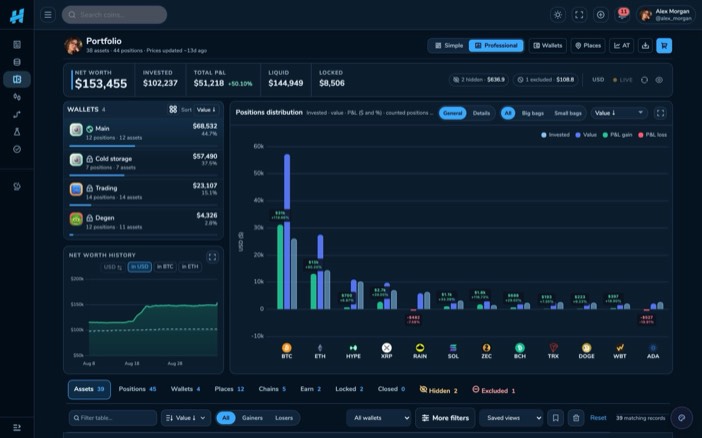
Task: Enter fullscreen mode from the top bar
Action: pos(579,15)
